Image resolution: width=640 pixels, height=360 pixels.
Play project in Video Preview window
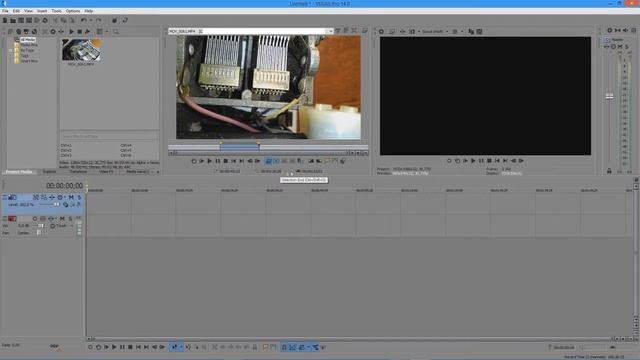pyautogui.click(x=473, y=161)
